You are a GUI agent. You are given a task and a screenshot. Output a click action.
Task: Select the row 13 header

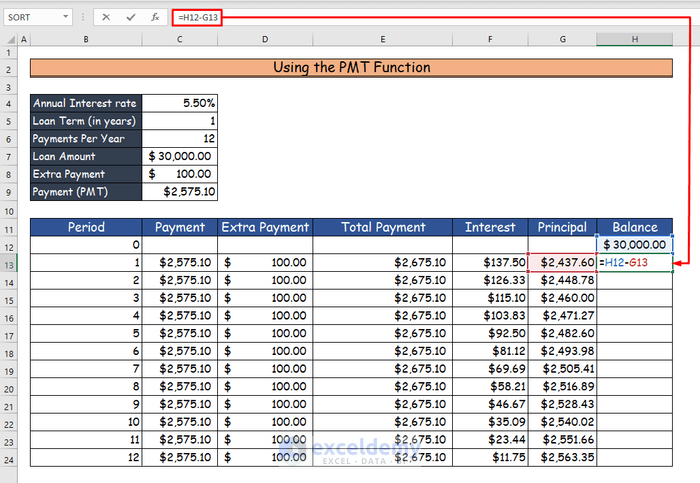(x=9, y=263)
